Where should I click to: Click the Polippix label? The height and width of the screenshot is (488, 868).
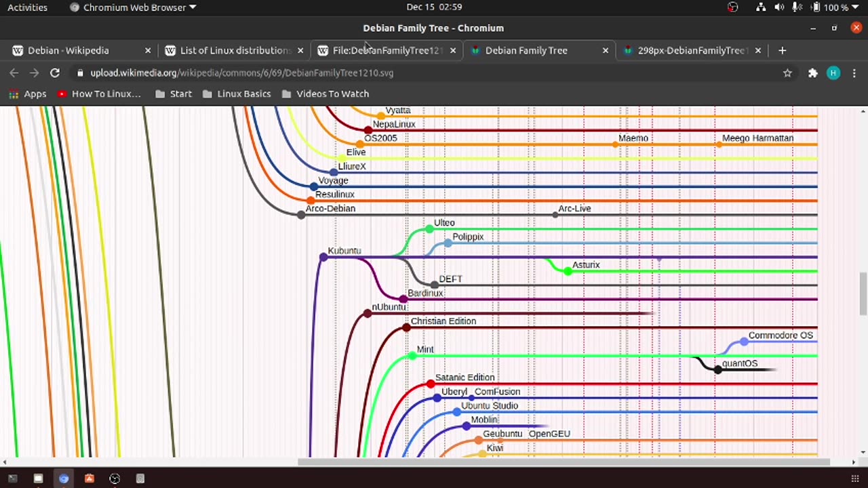[x=468, y=237]
